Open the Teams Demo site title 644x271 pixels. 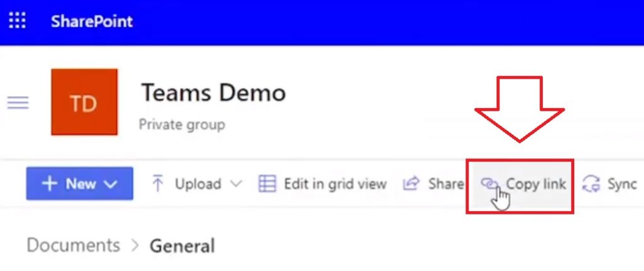(213, 92)
